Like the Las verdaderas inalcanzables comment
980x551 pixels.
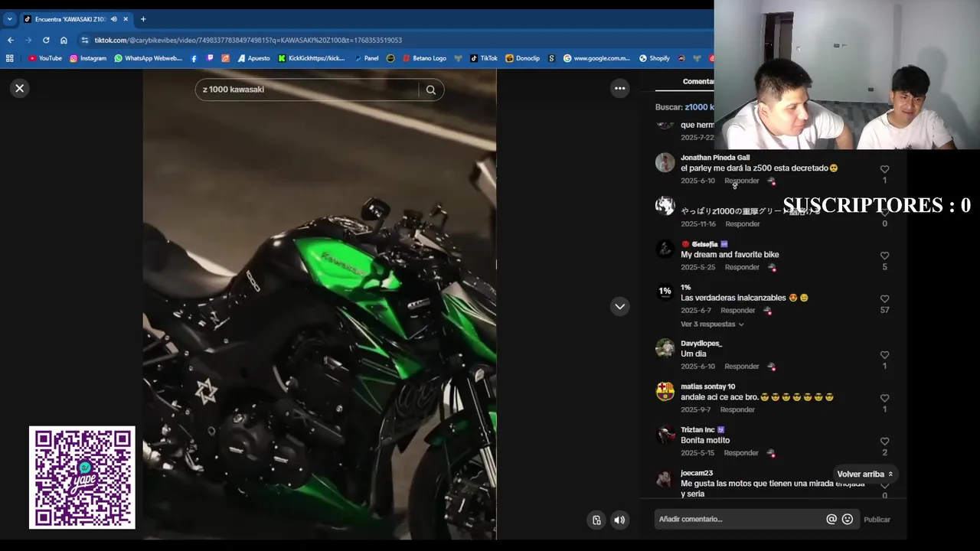tap(884, 299)
